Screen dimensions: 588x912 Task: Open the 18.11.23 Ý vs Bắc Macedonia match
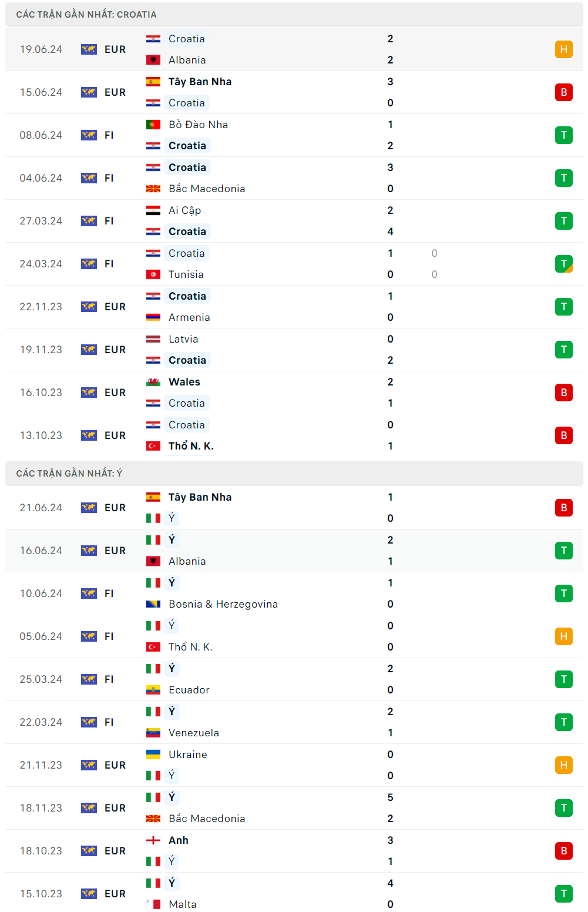pos(294,808)
